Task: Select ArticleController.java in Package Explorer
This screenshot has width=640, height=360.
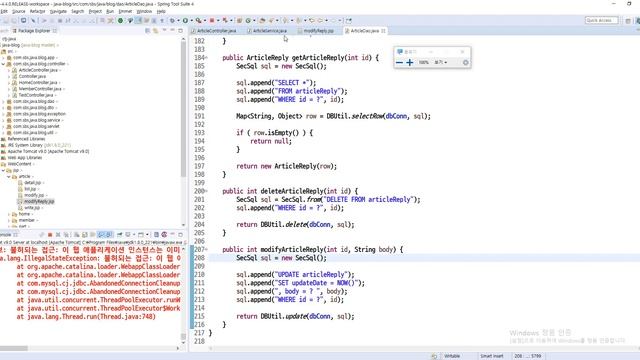Action: tap(38, 70)
